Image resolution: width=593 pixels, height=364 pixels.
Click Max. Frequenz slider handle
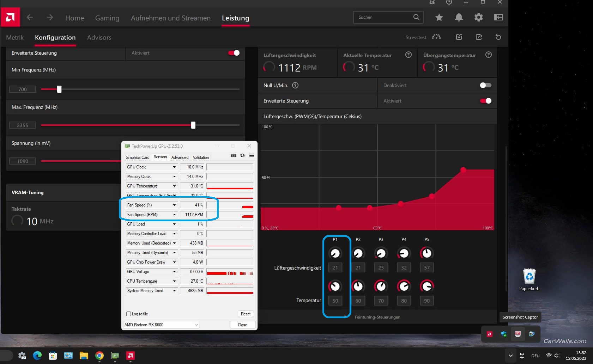coord(193,125)
